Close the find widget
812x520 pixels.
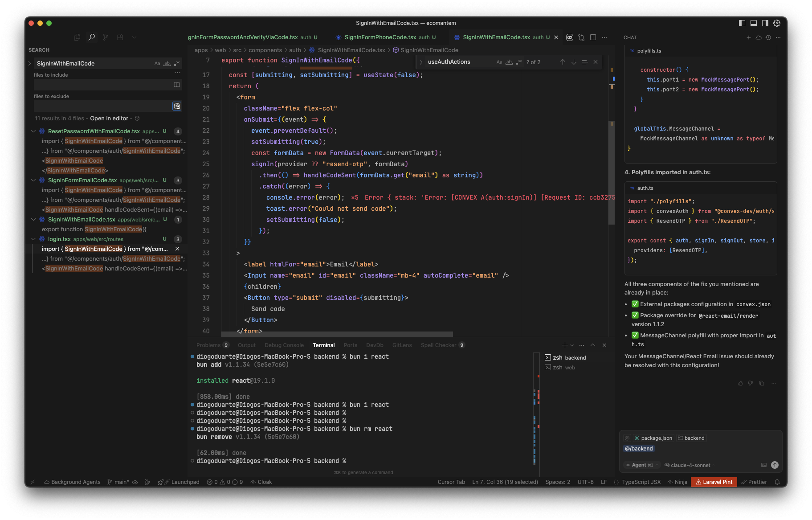click(596, 62)
